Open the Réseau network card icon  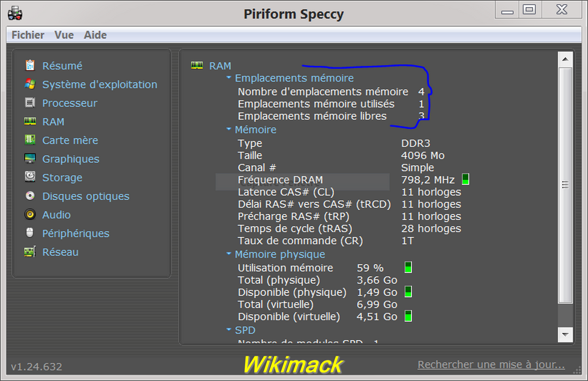(30, 252)
